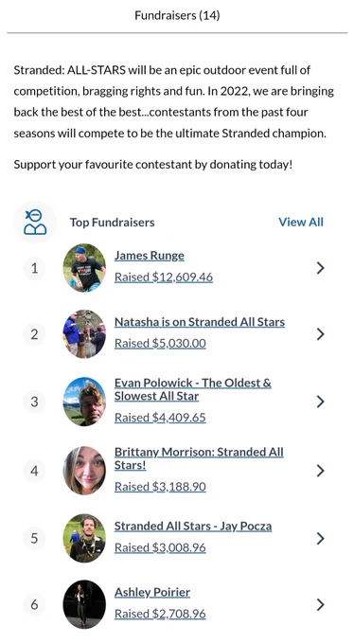Click James Runge's profile photo
The image size is (354, 644).
pos(84,268)
